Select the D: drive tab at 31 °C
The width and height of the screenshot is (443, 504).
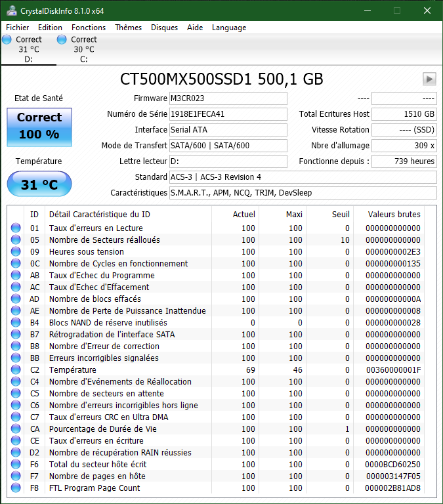click(28, 49)
